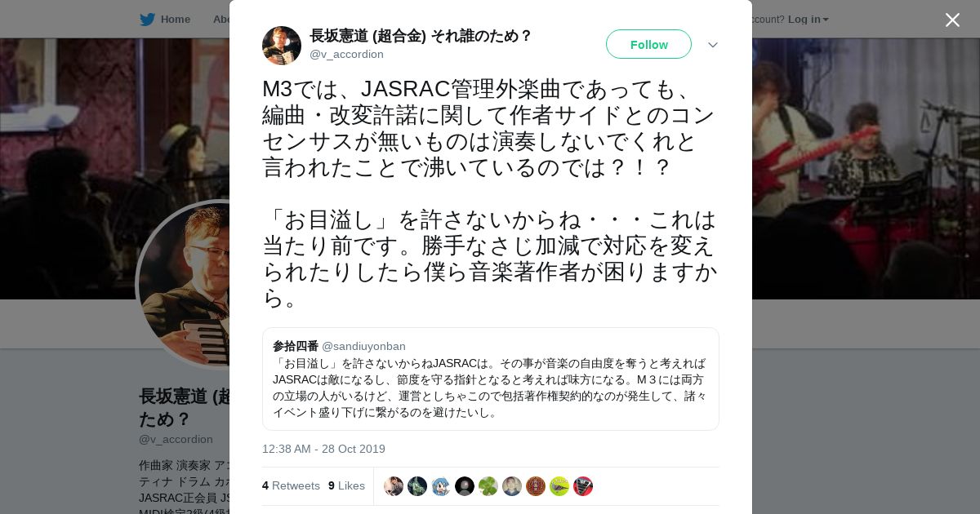Click the fourth liker's dark avatar
Viewport: 980px width, 514px height.
click(465, 486)
